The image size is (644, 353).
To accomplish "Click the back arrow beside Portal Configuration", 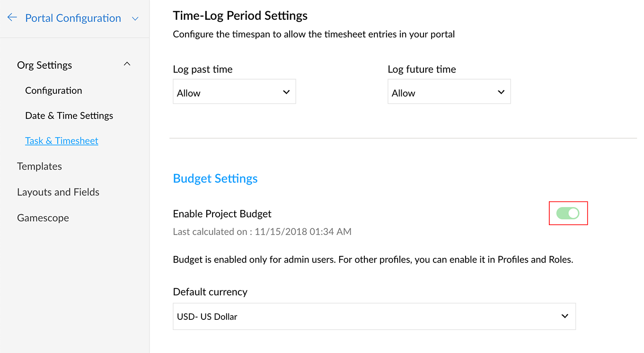I will [x=12, y=18].
